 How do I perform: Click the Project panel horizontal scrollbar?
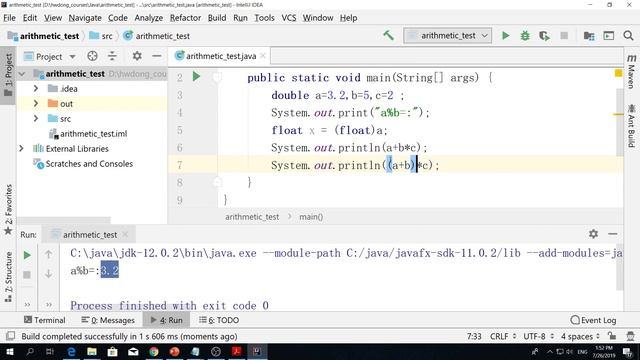coord(64,220)
